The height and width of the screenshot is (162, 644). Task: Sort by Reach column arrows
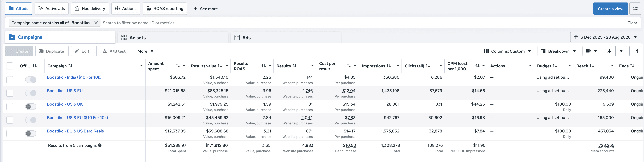pyautogui.click(x=591, y=66)
